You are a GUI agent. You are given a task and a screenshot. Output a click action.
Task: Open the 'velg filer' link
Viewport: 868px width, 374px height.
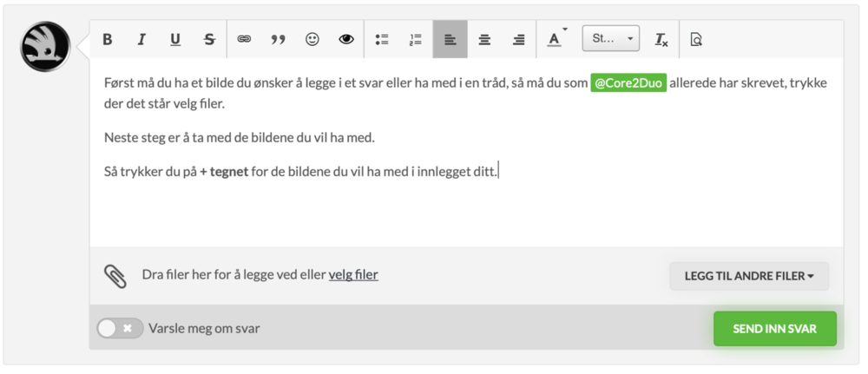click(x=353, y=274)
